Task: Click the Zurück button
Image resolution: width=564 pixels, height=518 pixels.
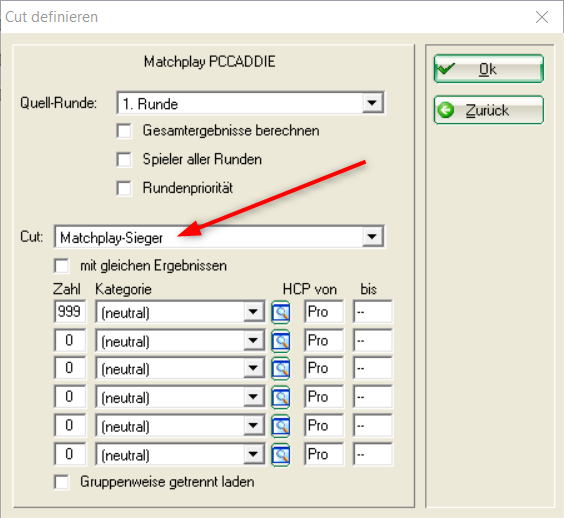Action: click(x=488, y=110)
